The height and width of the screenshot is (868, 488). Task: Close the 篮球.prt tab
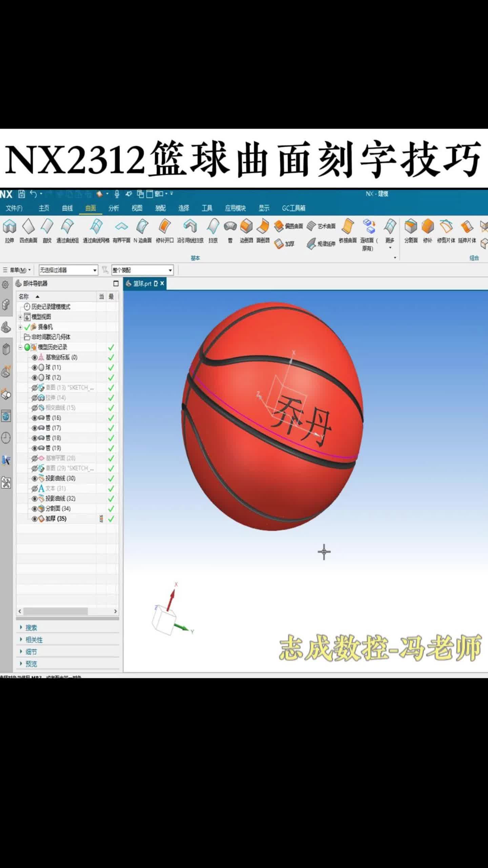[x=162, y=283]
